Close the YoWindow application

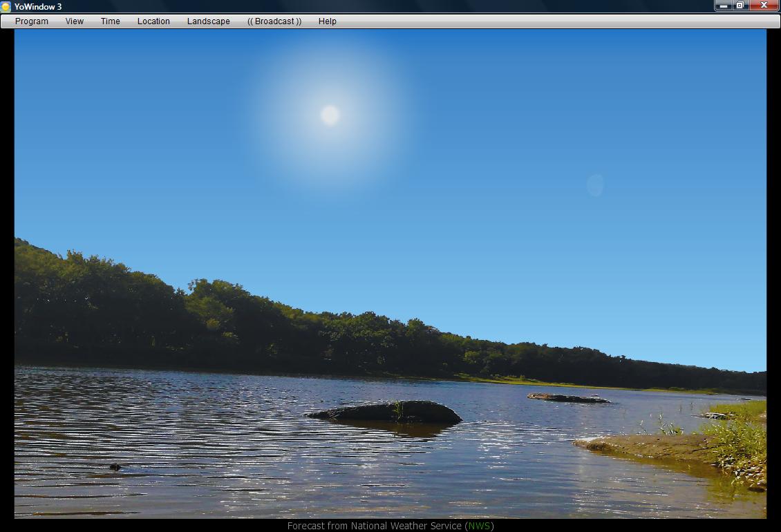tap(764, 6)
